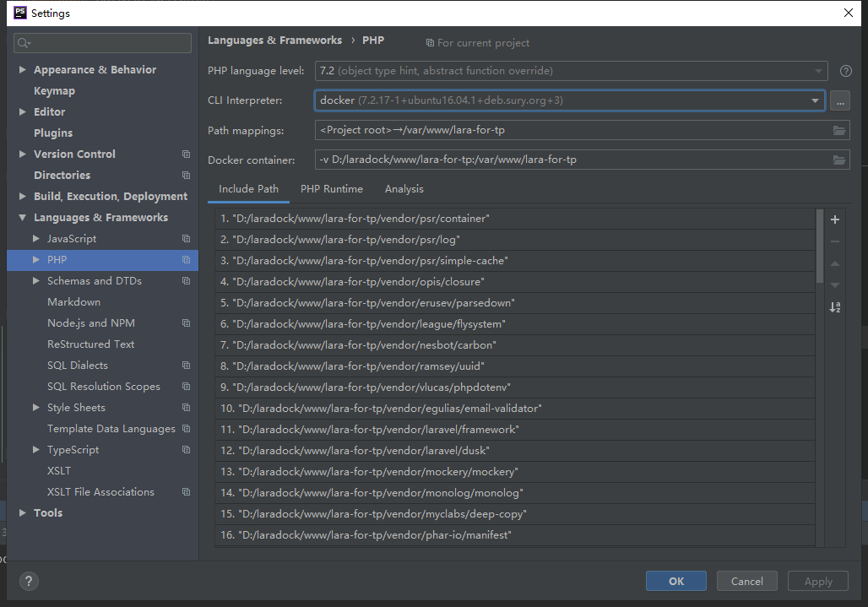
Task: Click project-level icon next to PHP
Action: (186, 259)
